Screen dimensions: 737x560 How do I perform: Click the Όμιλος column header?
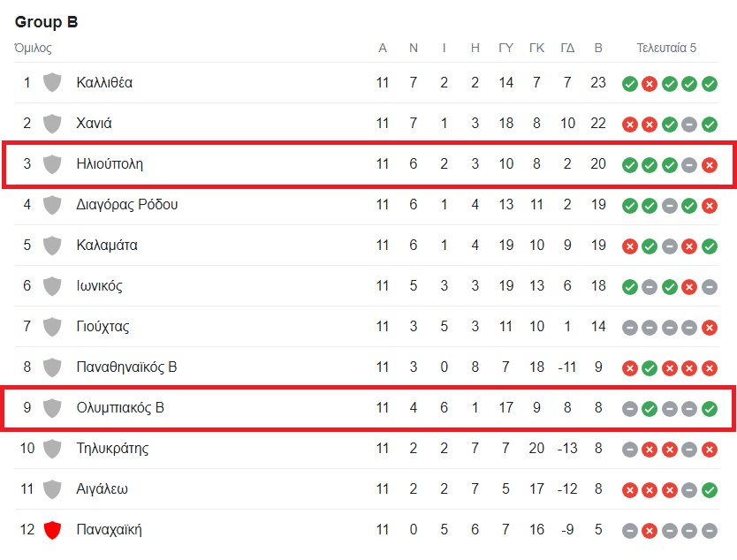tap(33, 48)
